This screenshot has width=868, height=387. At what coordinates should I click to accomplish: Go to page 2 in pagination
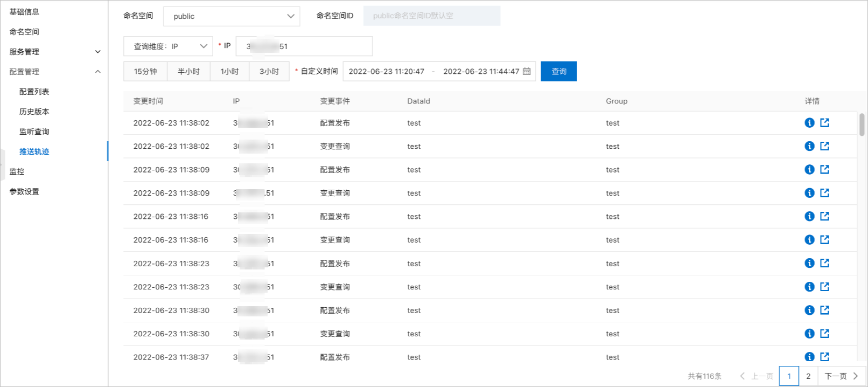808,376
